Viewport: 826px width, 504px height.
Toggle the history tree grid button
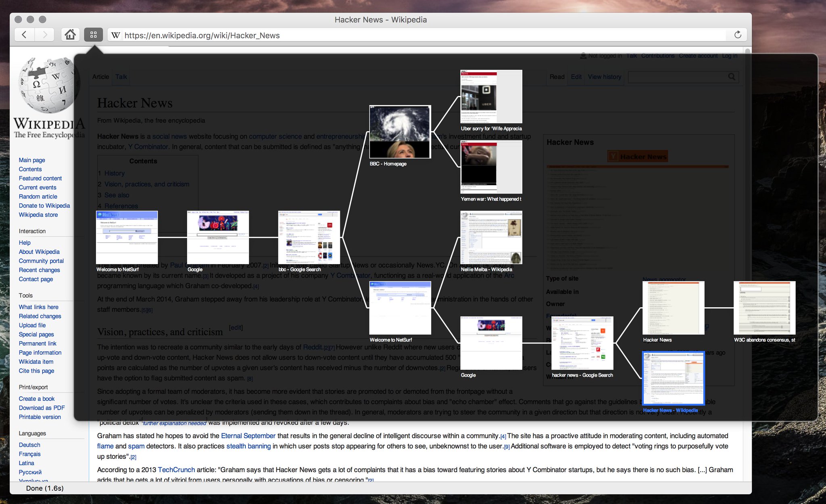94,35
